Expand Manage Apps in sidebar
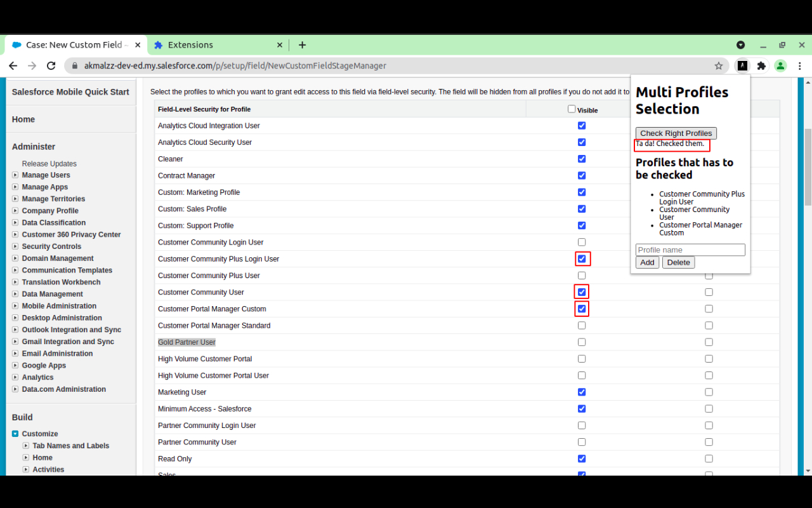 (15, 187)
